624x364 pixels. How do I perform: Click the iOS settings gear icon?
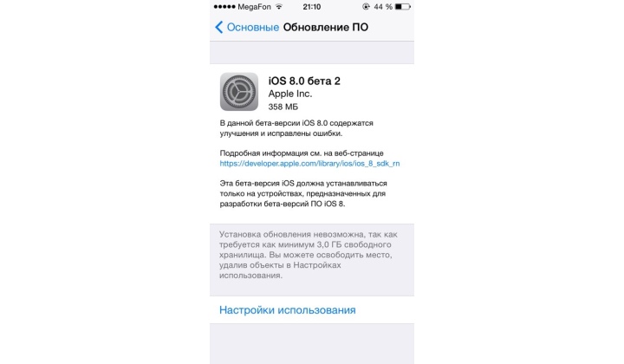pos(239,92)
